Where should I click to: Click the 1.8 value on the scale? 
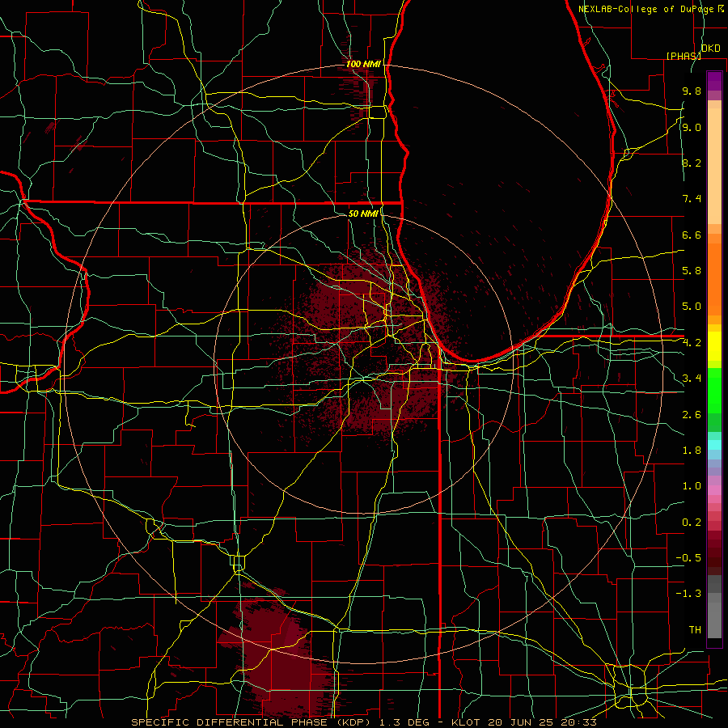click(x=692, y=450)
